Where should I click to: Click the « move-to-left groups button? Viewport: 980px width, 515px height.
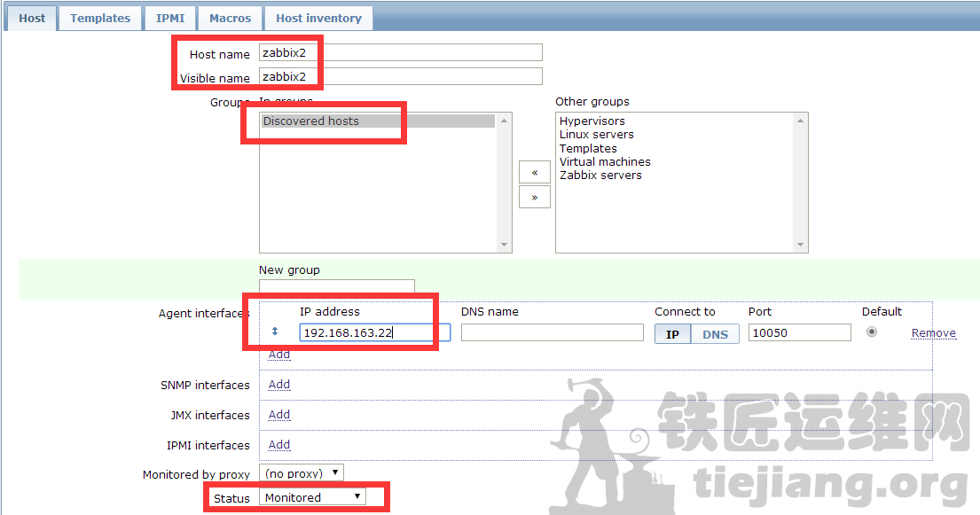(x=535, y=172)
